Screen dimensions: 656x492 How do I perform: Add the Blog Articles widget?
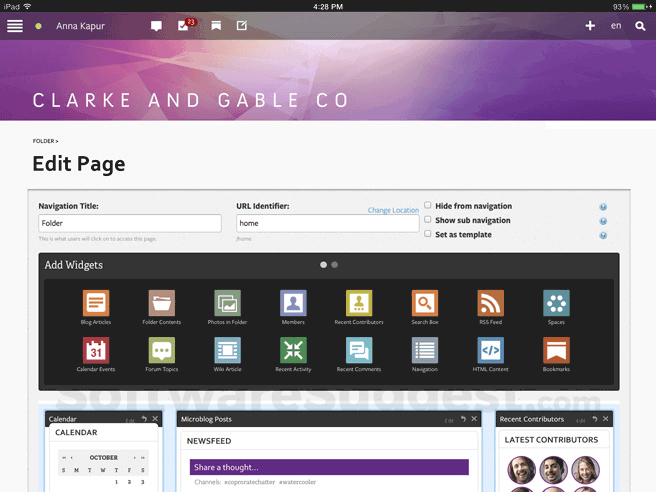[x=97, y=303]
